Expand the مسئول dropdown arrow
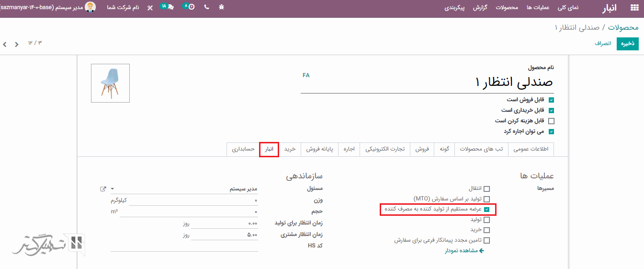 click(113, 189)
